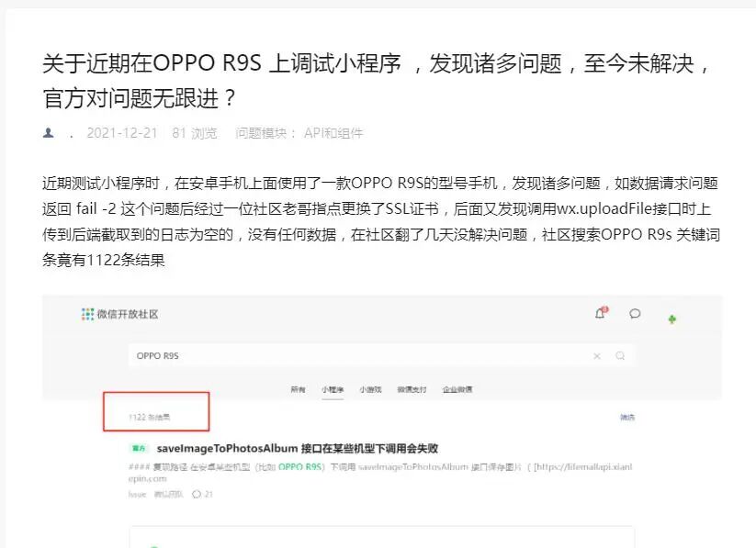Click the 微信开放社区 dotted grid logo icon

(87, 314)
